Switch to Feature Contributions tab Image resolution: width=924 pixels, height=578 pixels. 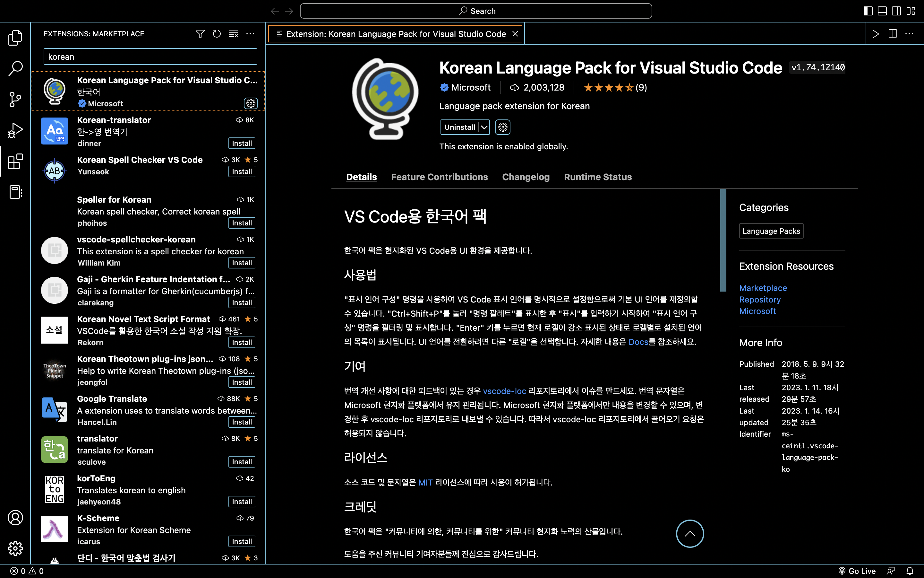point(440,177)
